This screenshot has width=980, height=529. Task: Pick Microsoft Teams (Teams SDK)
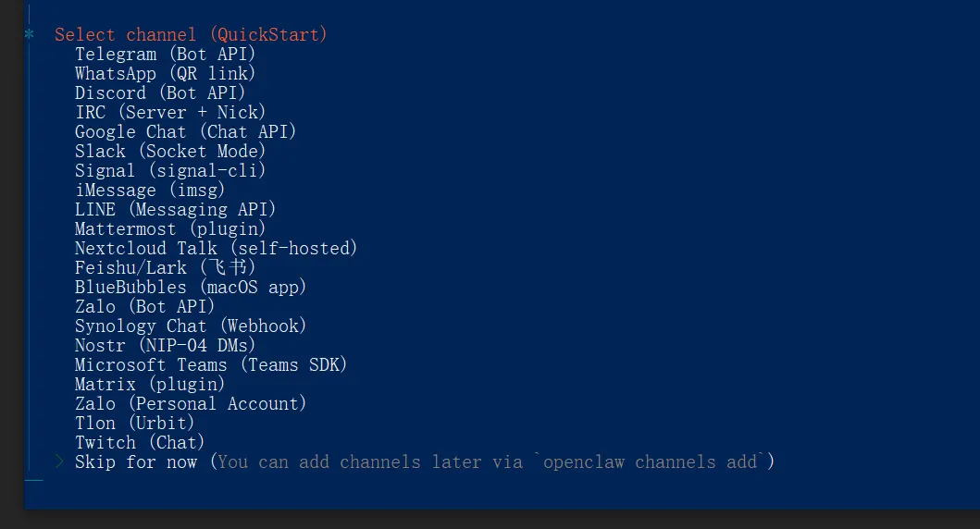[211, 365]
